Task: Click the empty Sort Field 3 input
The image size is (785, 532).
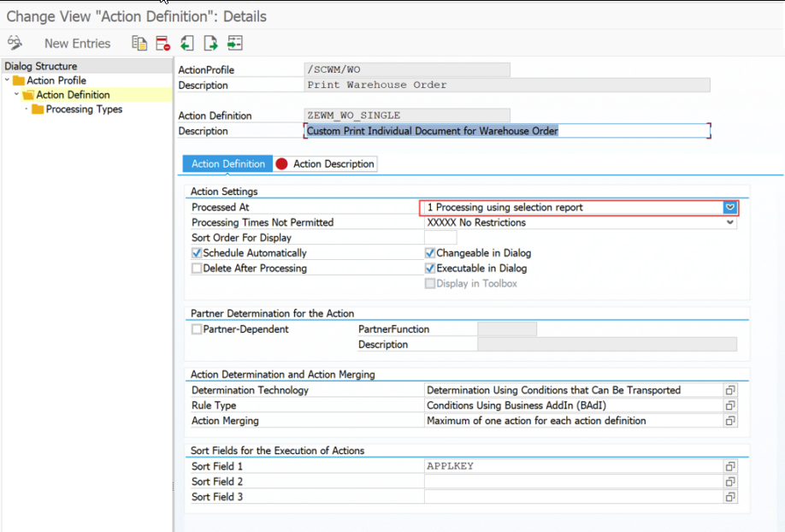Action: coord(573,497)
